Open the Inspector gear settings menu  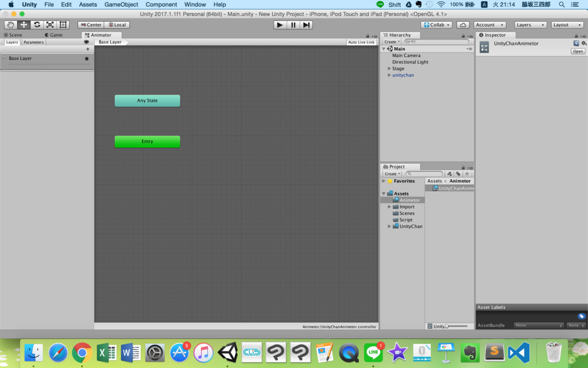(583, 43)
